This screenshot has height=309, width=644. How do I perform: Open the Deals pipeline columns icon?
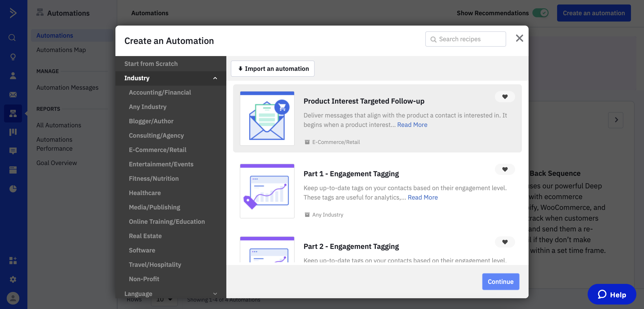13,132
